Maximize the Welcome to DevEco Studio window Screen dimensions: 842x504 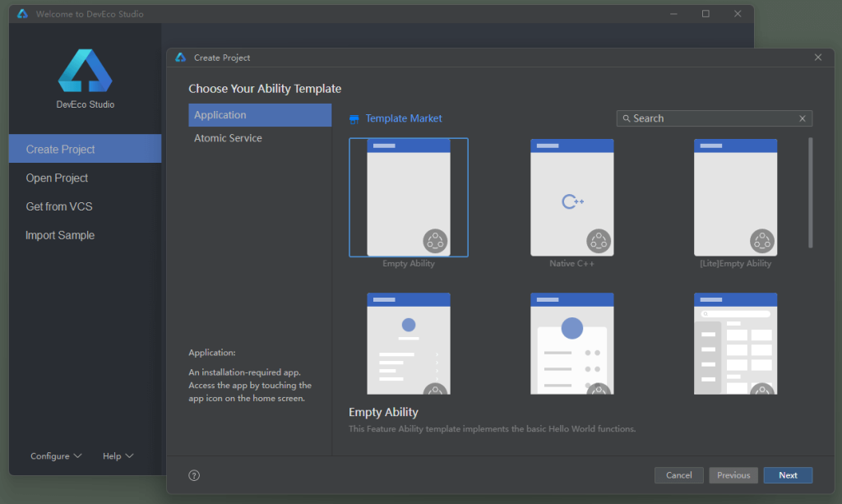(x=706, y=13)
